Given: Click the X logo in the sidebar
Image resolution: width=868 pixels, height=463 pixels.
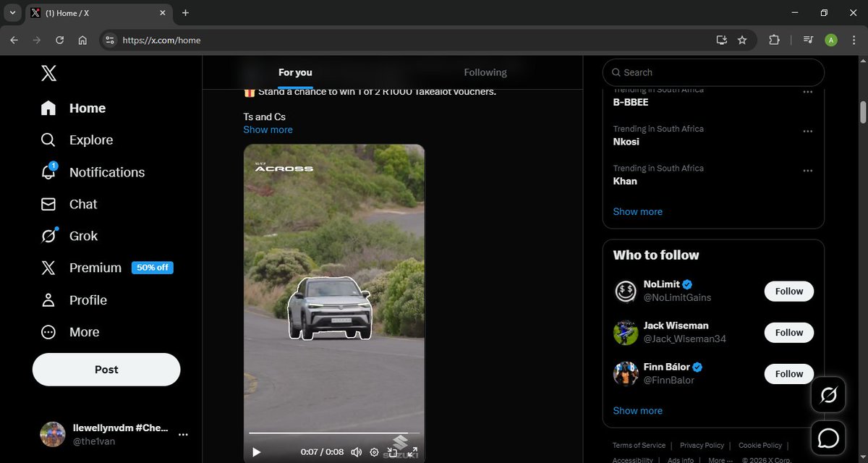Looking at the screenshot, I should pyautogui.click(x=48, y=72).
